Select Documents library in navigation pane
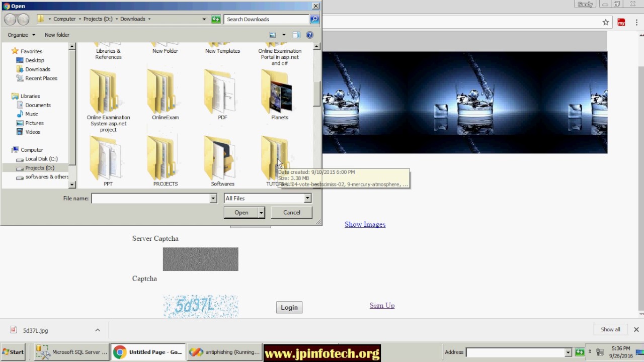Screen dimensions: 644x362 pyautogui.click(x=38, y=105)
